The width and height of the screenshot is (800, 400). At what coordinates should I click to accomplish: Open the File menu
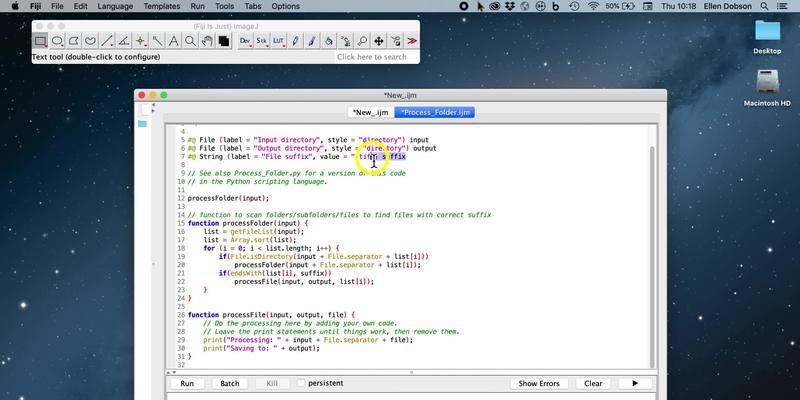[x=57, y=6]
